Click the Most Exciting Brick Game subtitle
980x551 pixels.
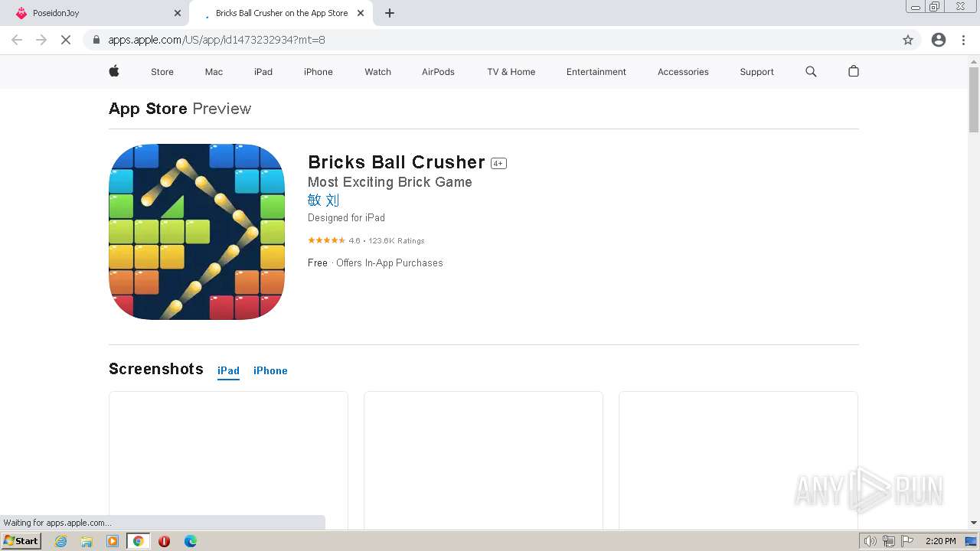390,182
